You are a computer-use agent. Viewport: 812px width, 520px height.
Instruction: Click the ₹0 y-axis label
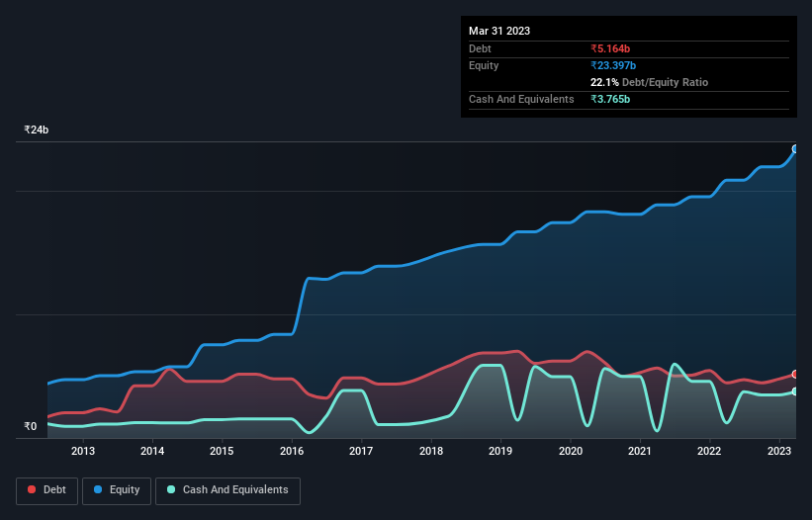tap(31, 426)
